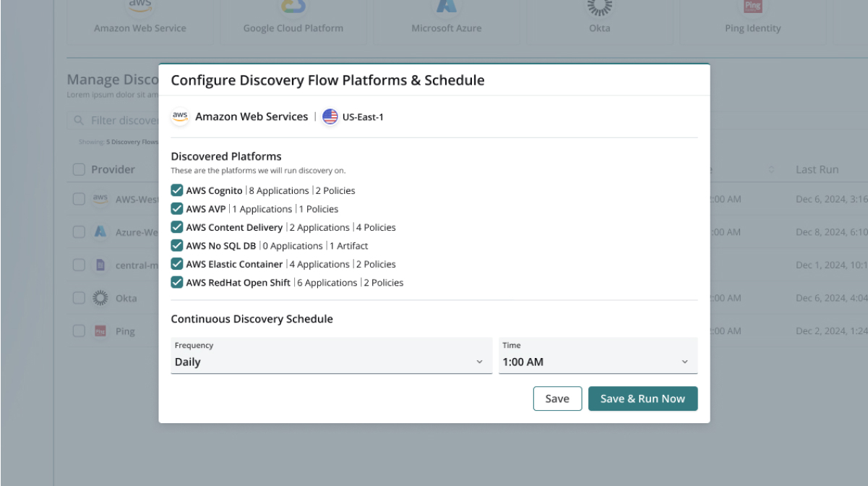This screenshot has height=486, width=868.
Task: Click the Okta logo icon in top card
Action: 599,6
